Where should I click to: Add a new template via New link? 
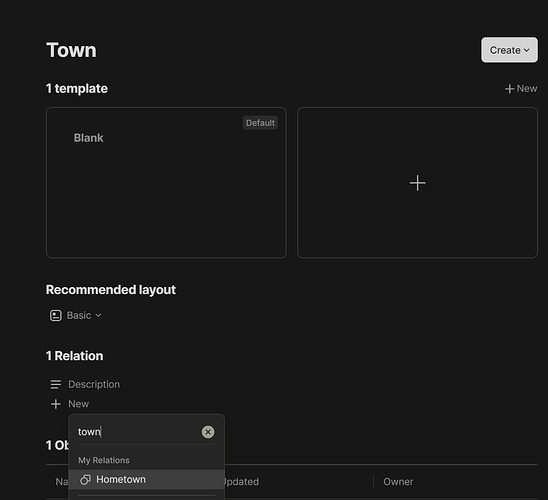click(x=521, y=89)
